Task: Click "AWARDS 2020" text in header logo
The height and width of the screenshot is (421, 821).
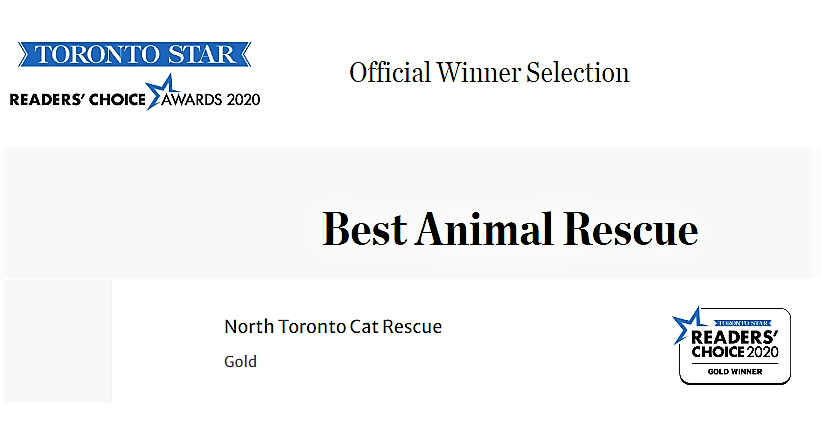Action: [217, 99]
